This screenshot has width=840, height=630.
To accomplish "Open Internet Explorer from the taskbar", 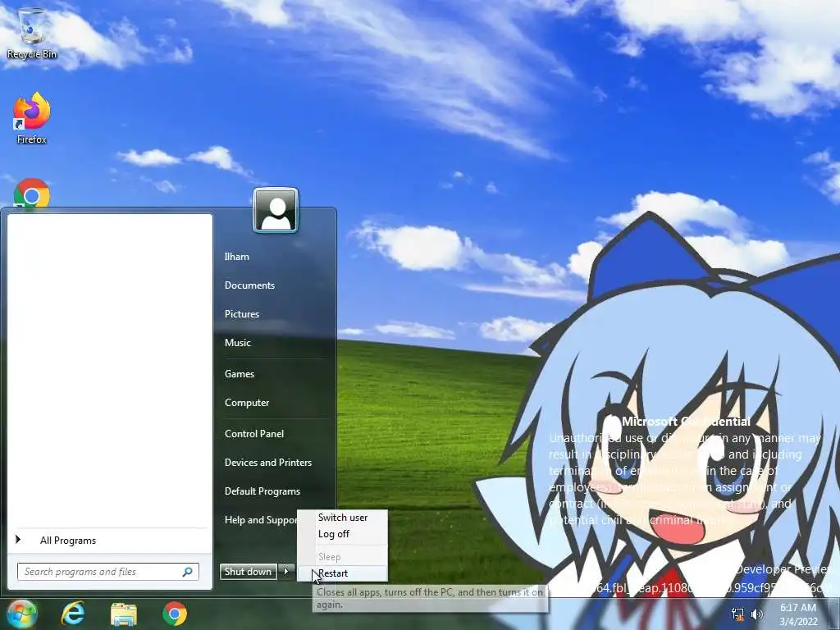I will (73, 614).
